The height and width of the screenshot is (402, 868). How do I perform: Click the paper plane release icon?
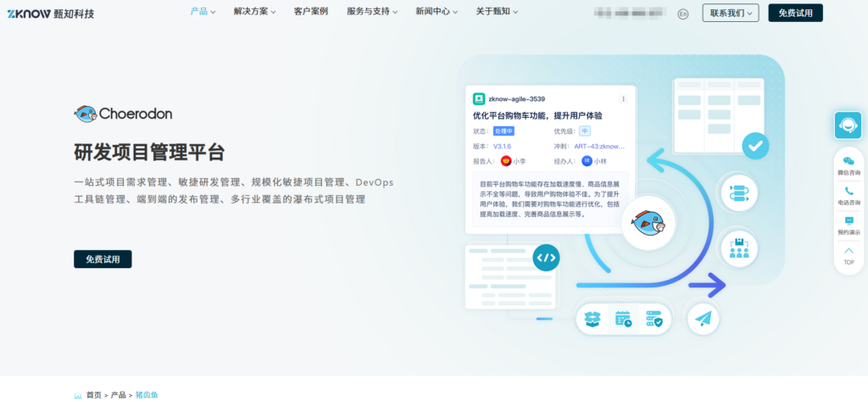coord(703,319)
